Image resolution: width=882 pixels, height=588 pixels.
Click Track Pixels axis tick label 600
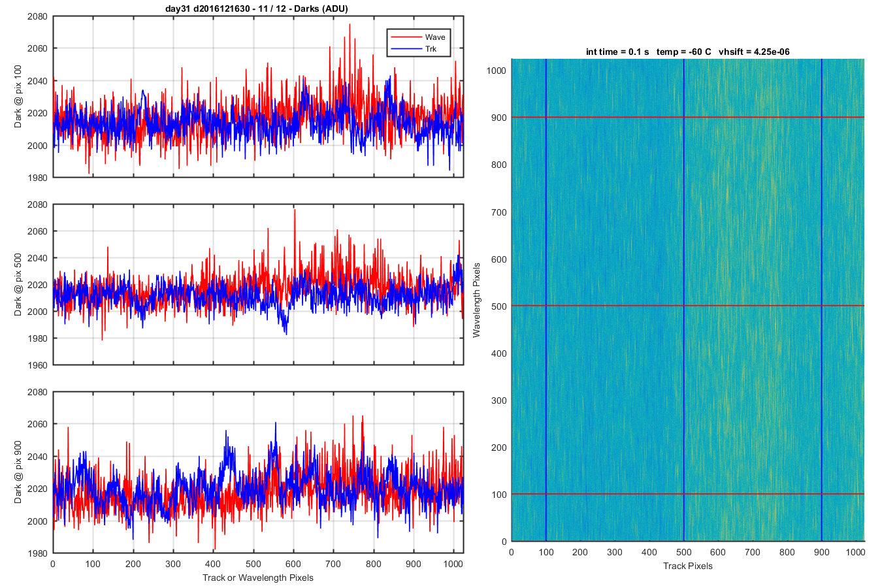click(x=718, y=552)
